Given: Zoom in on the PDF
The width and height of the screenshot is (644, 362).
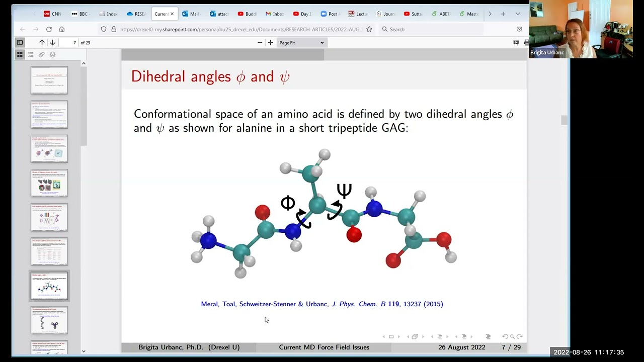Looking at the screenshot, I should [x=270, y=43].
